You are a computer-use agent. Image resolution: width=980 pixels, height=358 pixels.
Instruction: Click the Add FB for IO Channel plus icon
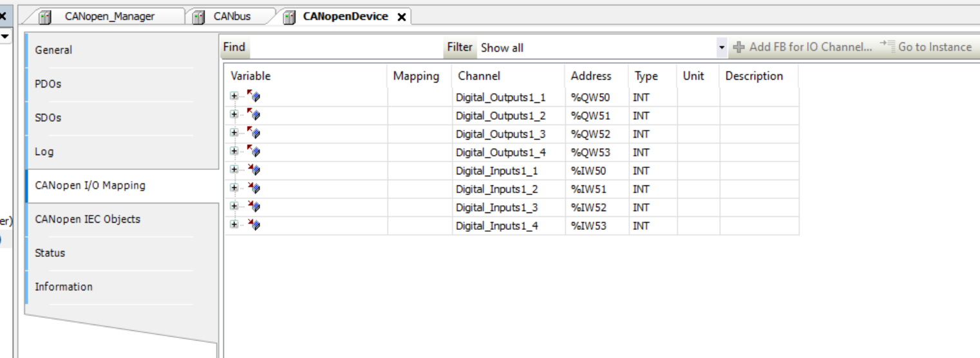tap(739, 47)
